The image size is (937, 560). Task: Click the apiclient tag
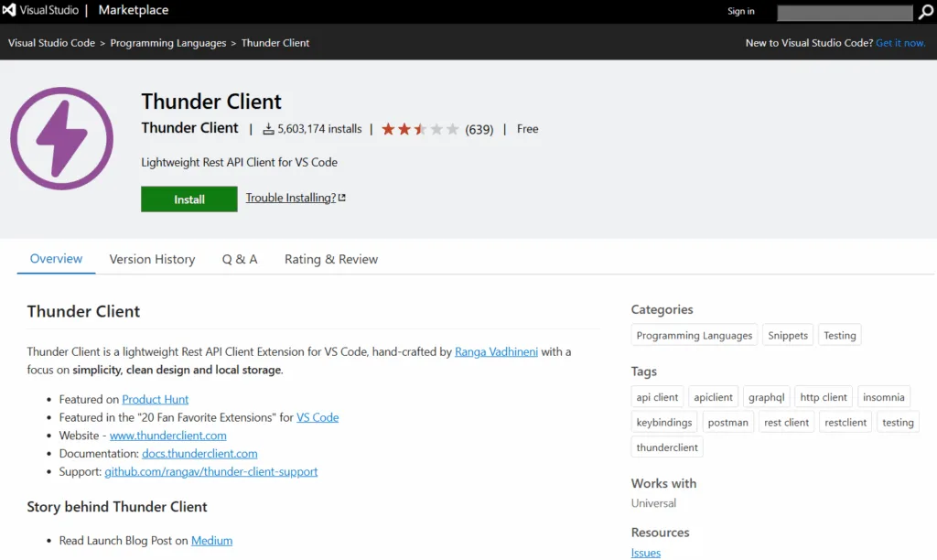tap(713, 397)
